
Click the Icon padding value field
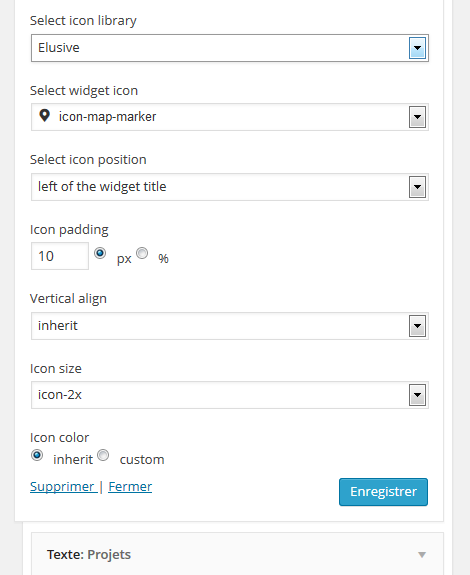pos(60,256)
